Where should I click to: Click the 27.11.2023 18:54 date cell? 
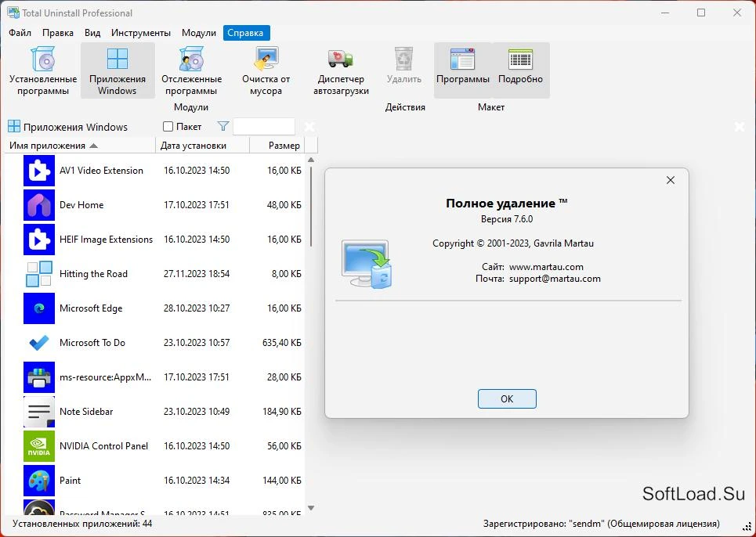(197, 274)
